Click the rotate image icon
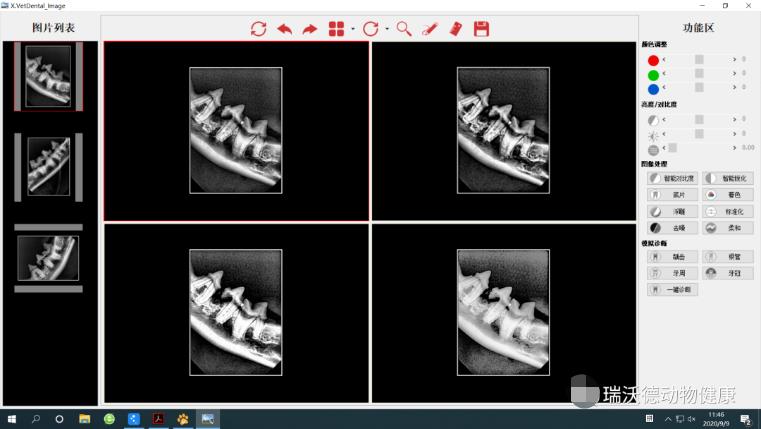 tap(371, 29)
